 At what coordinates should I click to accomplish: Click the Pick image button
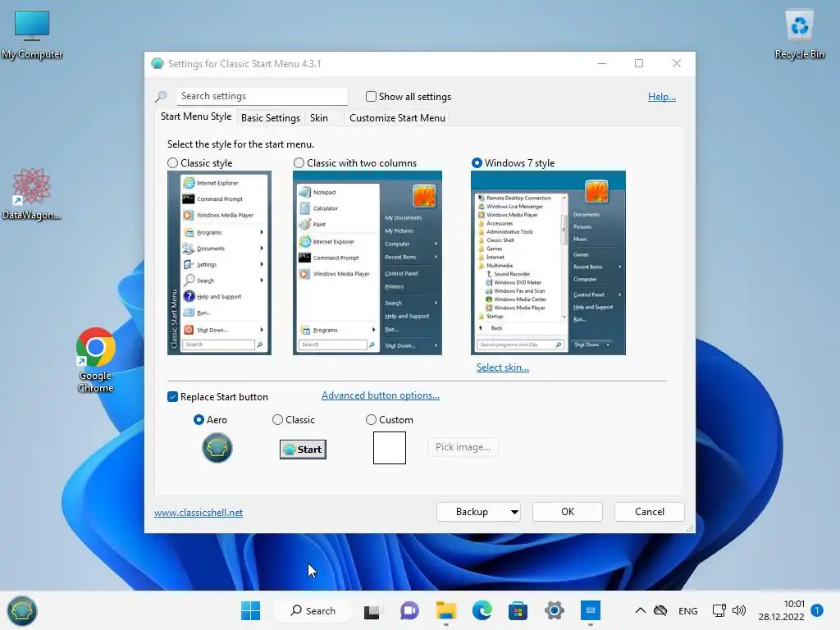(x=463, y=447)
